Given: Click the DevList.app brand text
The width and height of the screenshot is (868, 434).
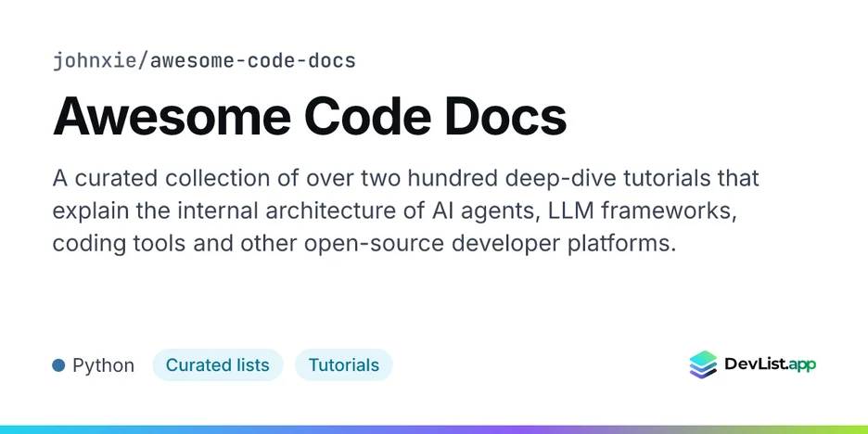Looking at the screenshot, I should tap(770, 364).
